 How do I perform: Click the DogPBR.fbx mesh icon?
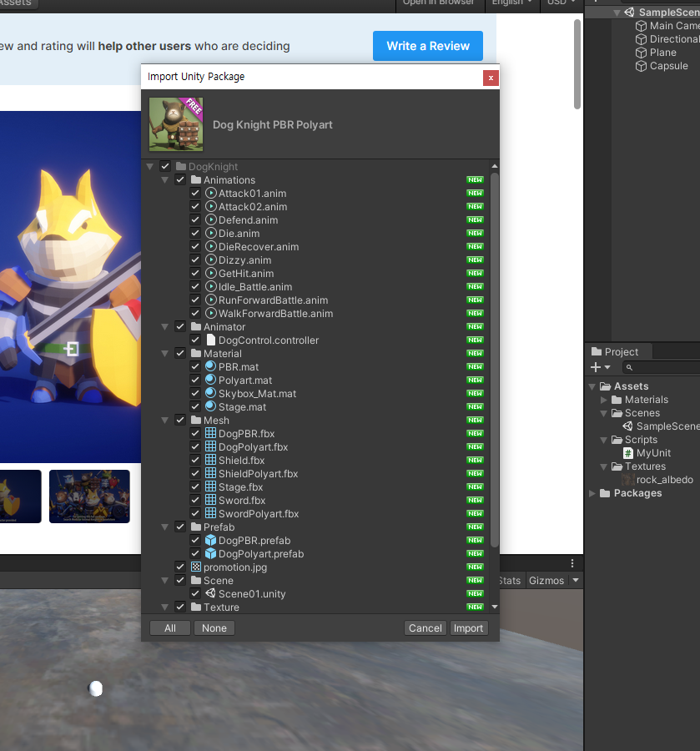(x=211, y=433)
